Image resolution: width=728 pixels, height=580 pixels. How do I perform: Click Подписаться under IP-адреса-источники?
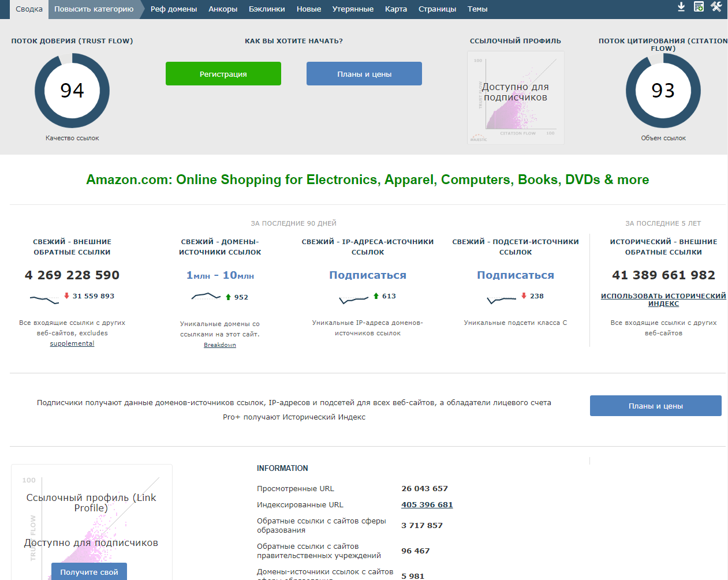[368, 275]
